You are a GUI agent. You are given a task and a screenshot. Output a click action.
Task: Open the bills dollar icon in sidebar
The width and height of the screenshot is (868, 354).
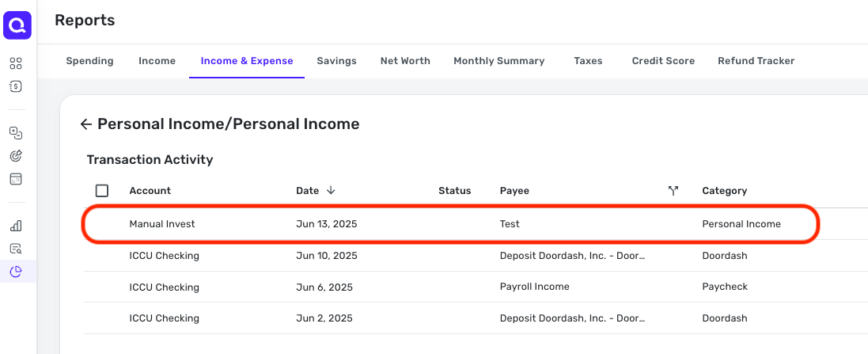pyautogui.click(x=16, y=86)
